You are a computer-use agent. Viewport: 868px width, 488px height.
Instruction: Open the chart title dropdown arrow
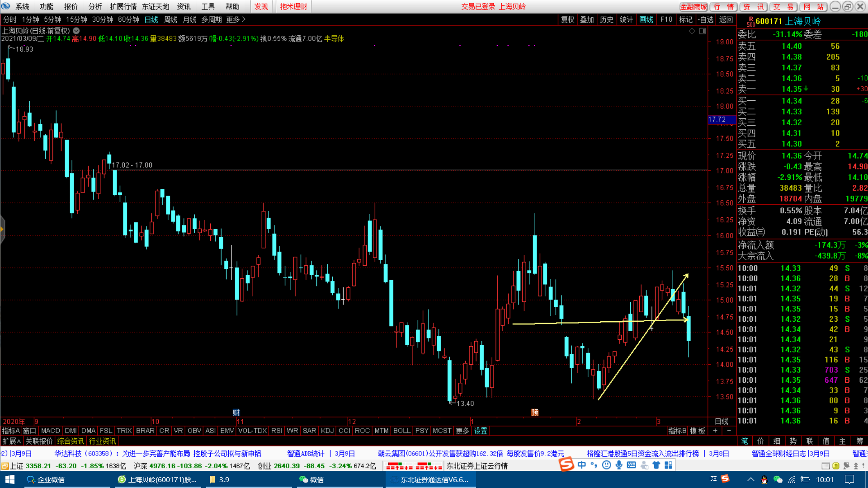coord(76,31)
